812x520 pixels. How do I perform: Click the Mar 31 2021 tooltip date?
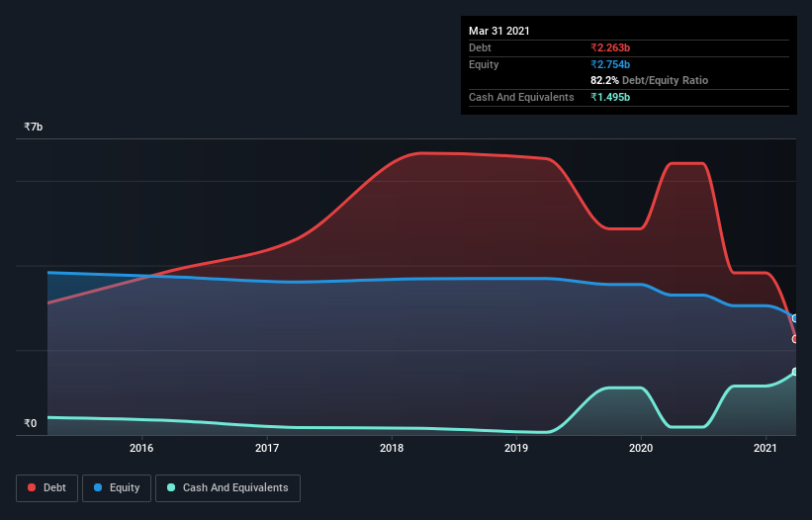click(499, 31)
